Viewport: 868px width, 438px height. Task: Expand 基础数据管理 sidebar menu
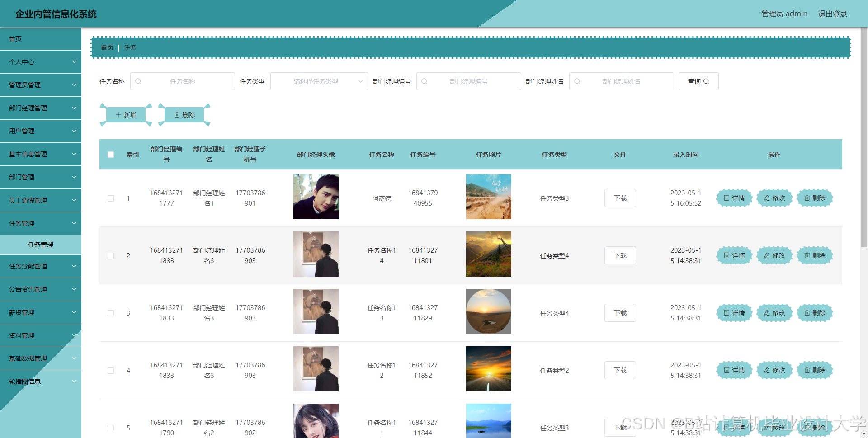41,358
